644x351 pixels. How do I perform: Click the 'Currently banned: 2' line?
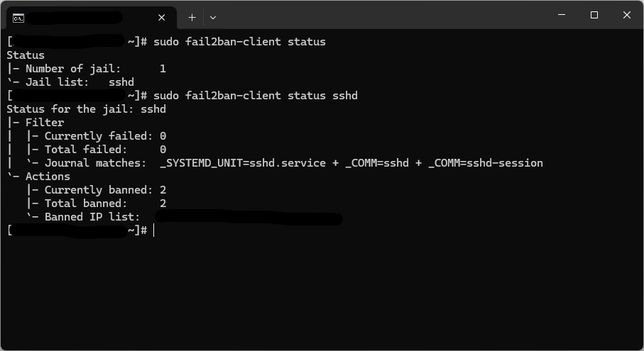coord(105,190)
